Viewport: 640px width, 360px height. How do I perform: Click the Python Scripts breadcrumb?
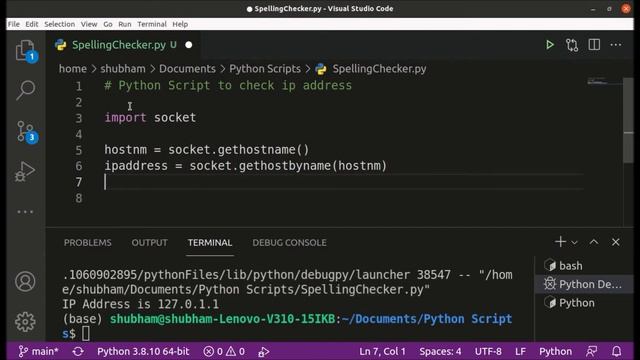pyautogui.click(x=265, y=69)
